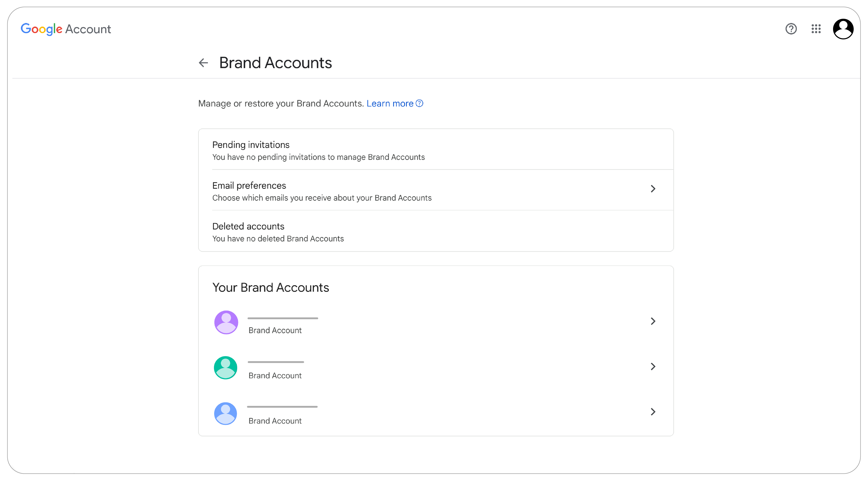The image size is (868, 488).
Task: Click the Your Brand Accounts heading
Action: pyautogui.click(x=271, y=288)
